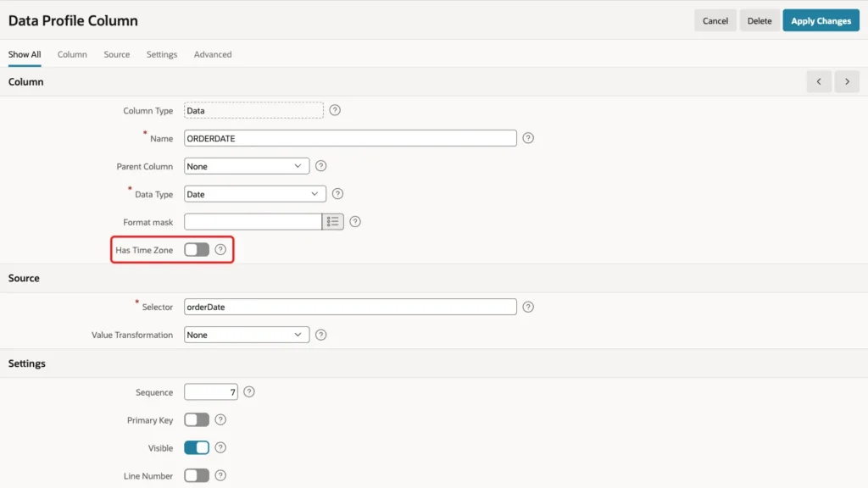Open help for Column Type field

pos(335,110)
